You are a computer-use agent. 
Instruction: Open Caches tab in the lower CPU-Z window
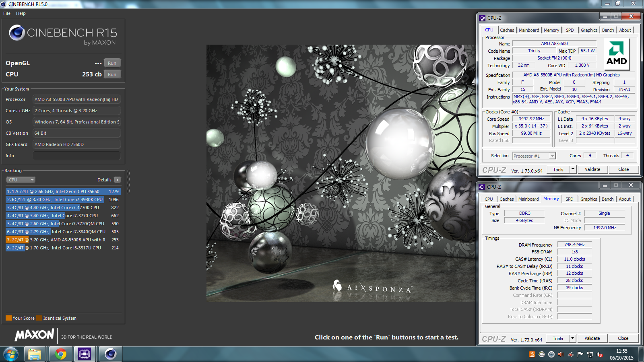tap(506, 199)
